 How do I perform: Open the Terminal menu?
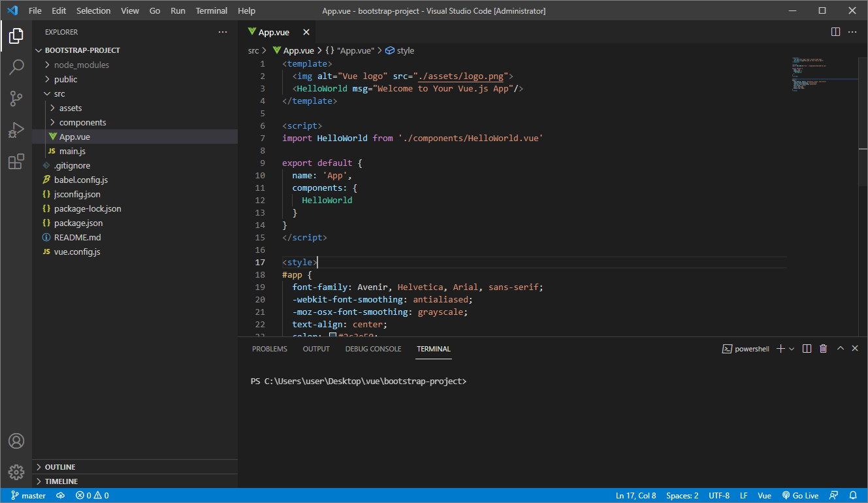212,11
